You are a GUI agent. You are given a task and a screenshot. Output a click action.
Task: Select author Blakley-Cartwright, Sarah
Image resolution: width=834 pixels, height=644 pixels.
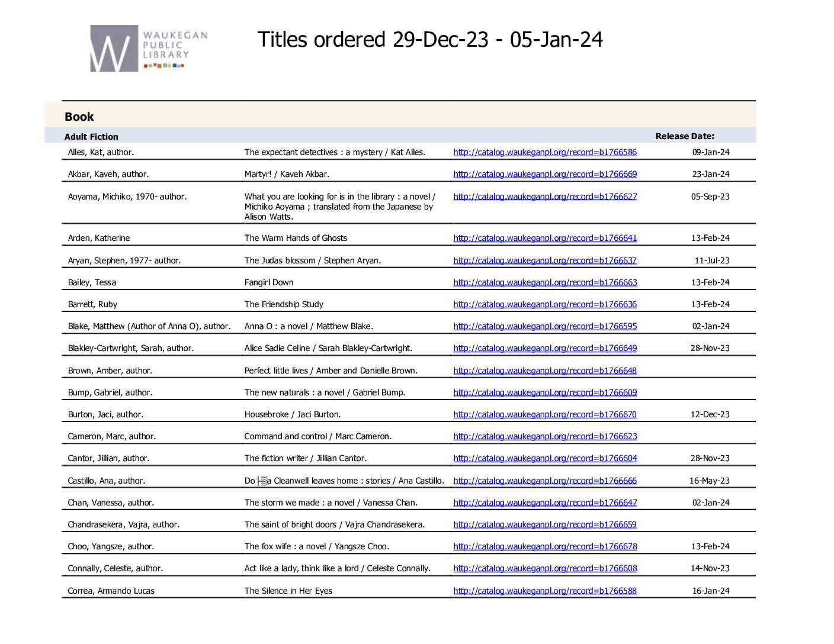pos(131,348)
